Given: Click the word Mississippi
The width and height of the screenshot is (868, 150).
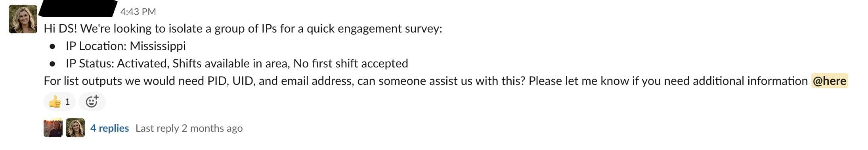Looking at the screenshot, I should (x=158, y=46).
